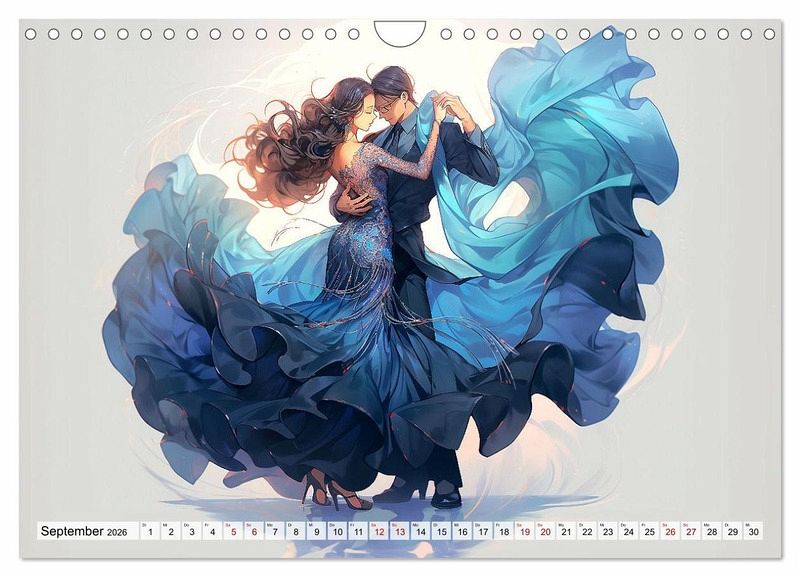Choose date cell 15
This screenshot has width=800, height=577.
coord(441,531)
